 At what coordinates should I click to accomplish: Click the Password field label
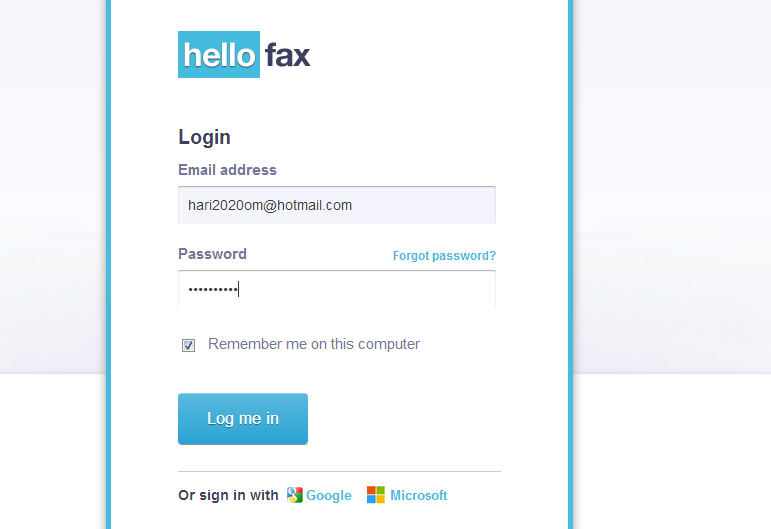(x=212, y=254)
